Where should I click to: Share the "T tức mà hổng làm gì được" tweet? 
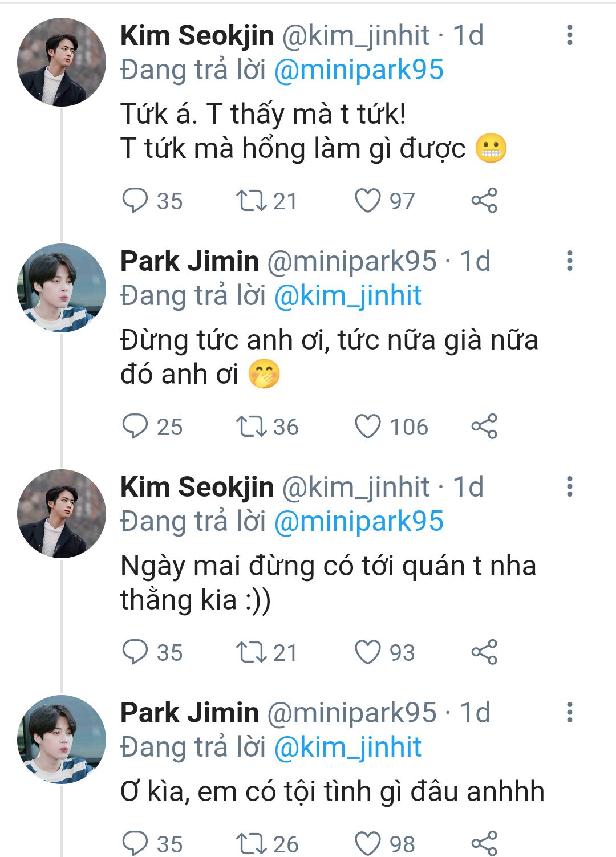[484, 201]
